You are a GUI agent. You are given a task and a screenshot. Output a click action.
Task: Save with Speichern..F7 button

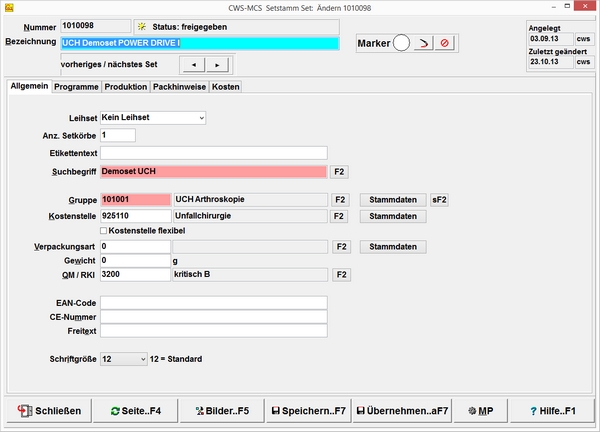(x=308, y=411)
